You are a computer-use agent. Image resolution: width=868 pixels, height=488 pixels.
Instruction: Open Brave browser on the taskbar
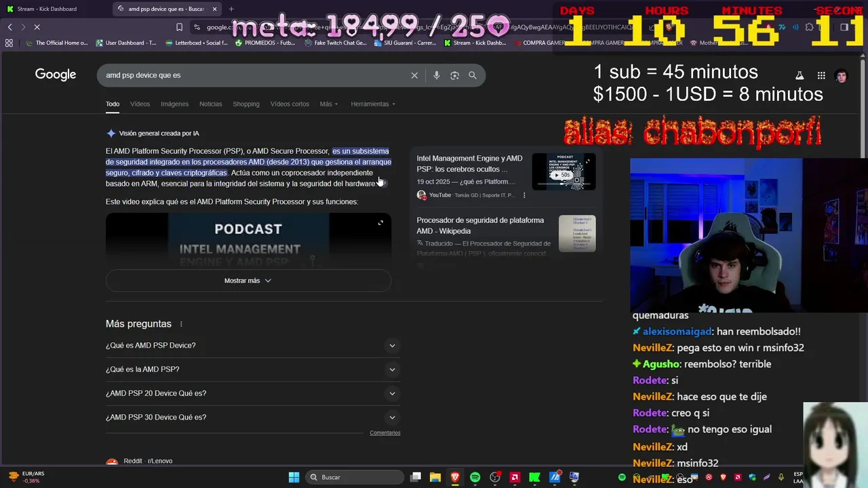click(455, 477)
